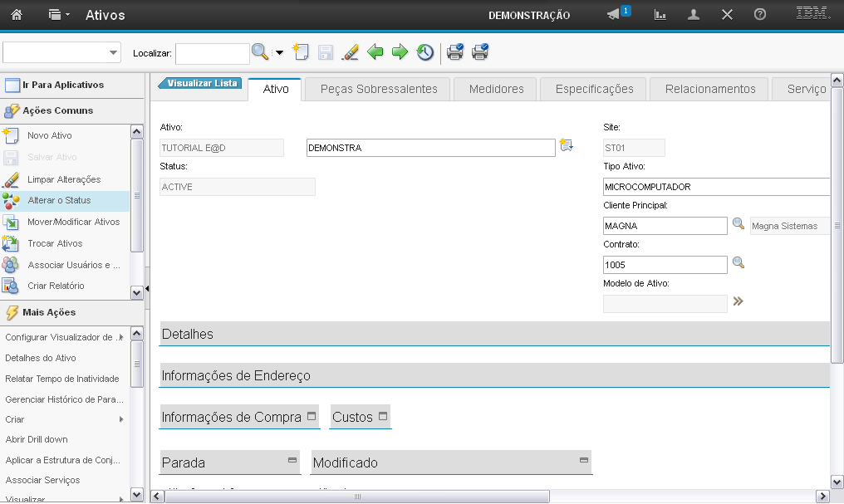This screenshot has width=844, height=504.
Task: Click the Contrato input field
Action: [665, 264]
